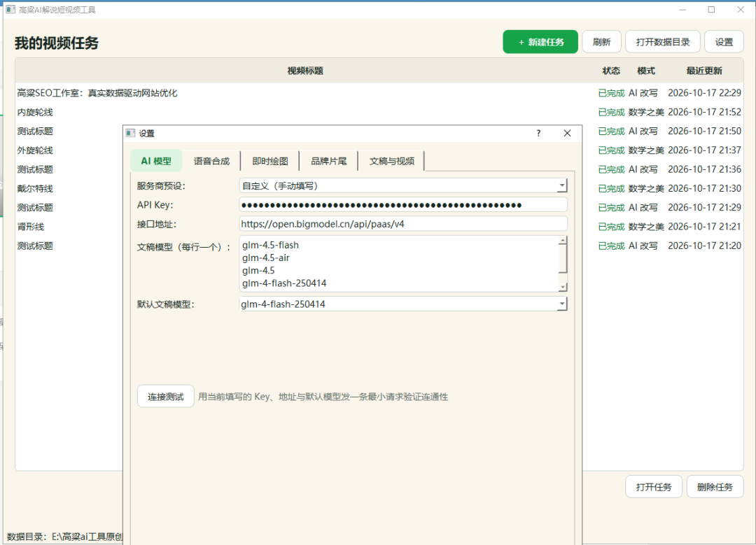The width and height of the screenshot is (756, 545).
Task: Focus the API Key field
Action: 403,205
